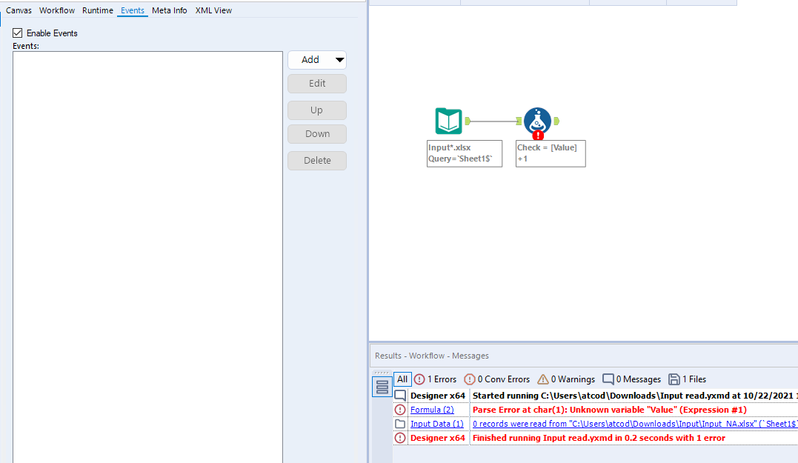This screenshot has height=463, width=798.
Task: Filter results by 1 Errors
Action: (435, 379)
